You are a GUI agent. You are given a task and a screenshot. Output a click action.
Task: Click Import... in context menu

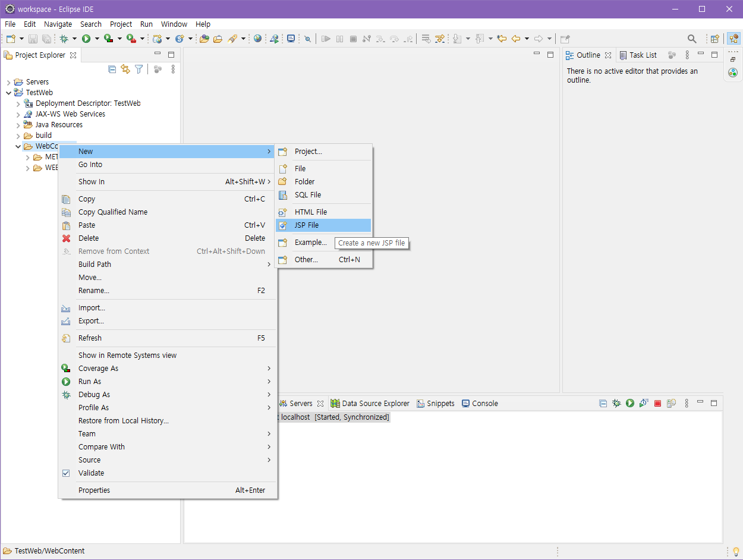click(x=168, y=308)
